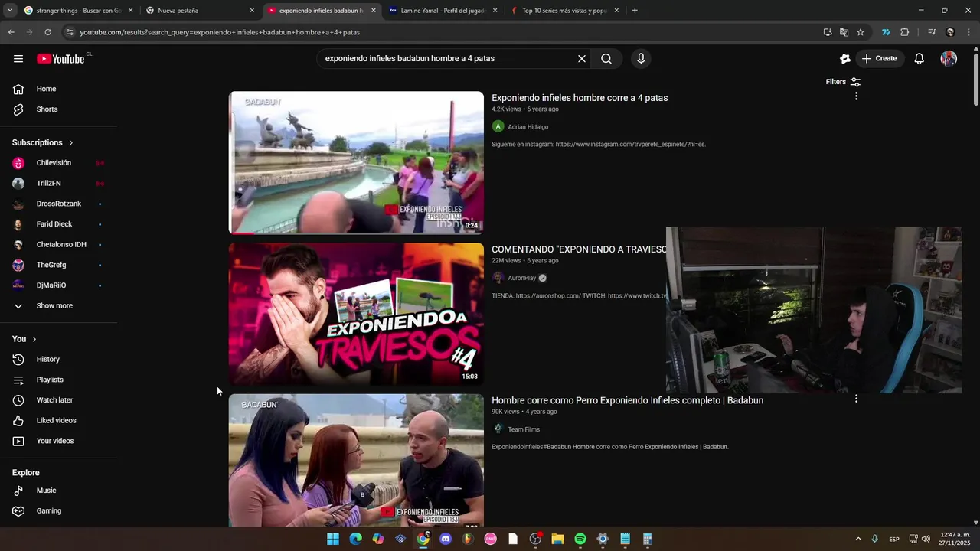Image resolution: width=980 pixels, height=551 pixels.
Task: View site information icon in address bar
Action: click(70, 32)
